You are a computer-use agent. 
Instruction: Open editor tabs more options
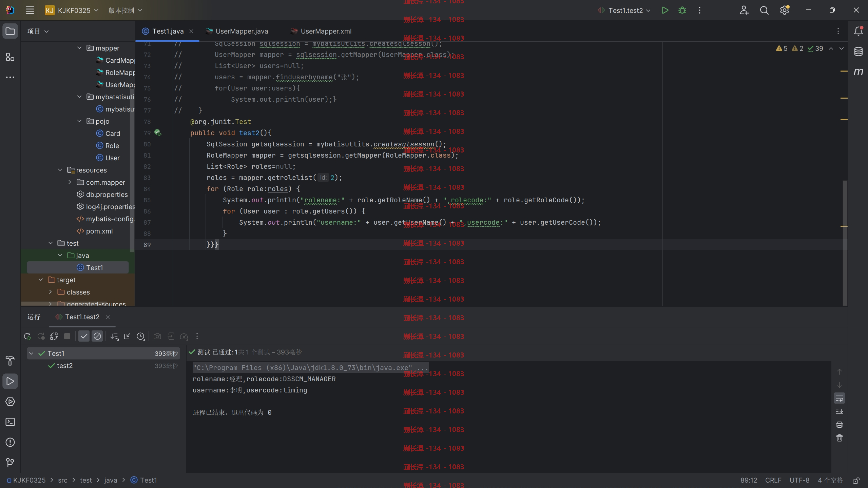tap(838, 31)
